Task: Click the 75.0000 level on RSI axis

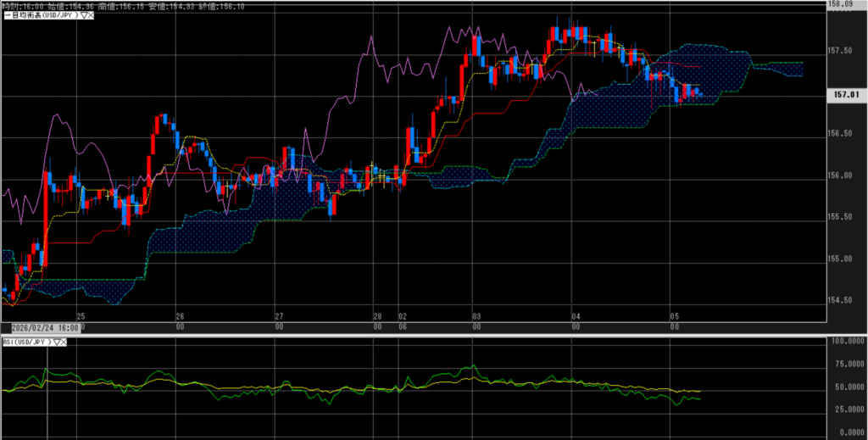Action: coord(844,364)
